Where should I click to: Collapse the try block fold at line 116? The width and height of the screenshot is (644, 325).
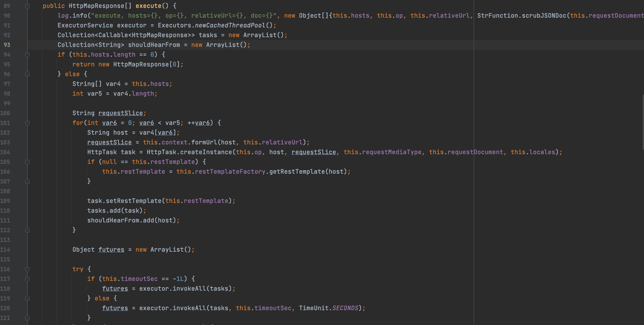coord(27,269)
